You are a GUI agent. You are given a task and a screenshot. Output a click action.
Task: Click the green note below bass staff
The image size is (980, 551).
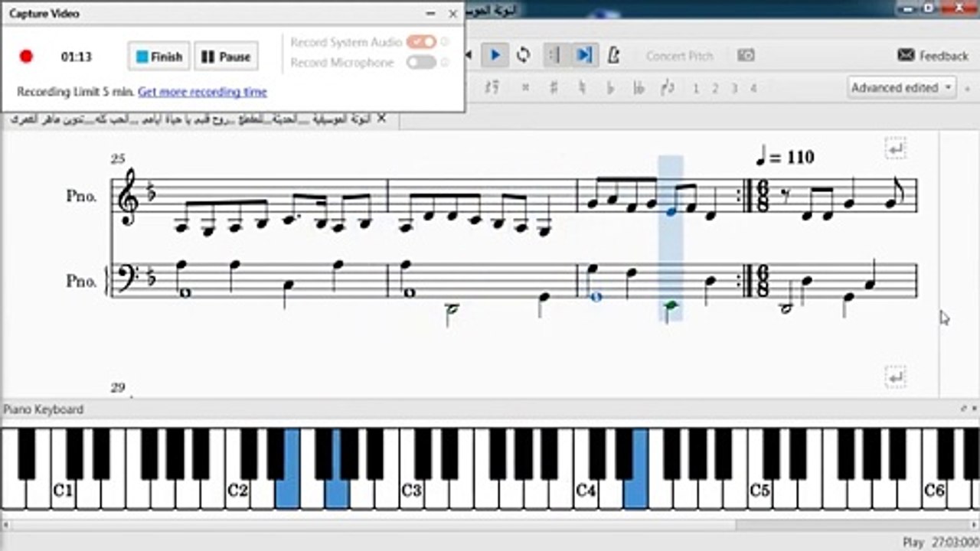coord(671,306)
